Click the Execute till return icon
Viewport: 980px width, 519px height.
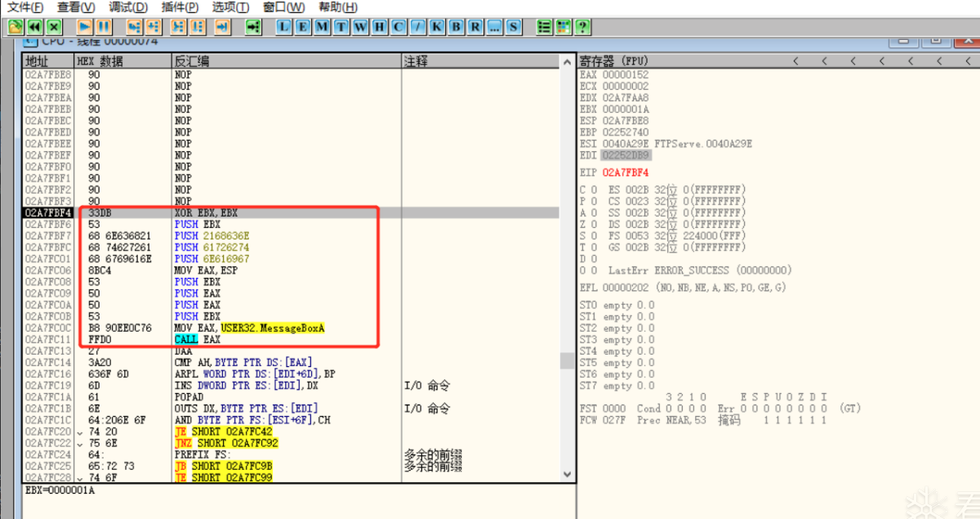click(222, 26)
